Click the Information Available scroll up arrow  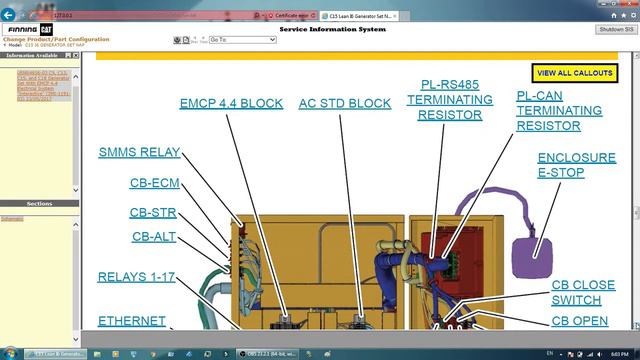pyautogui.click(x=76, y=76)
